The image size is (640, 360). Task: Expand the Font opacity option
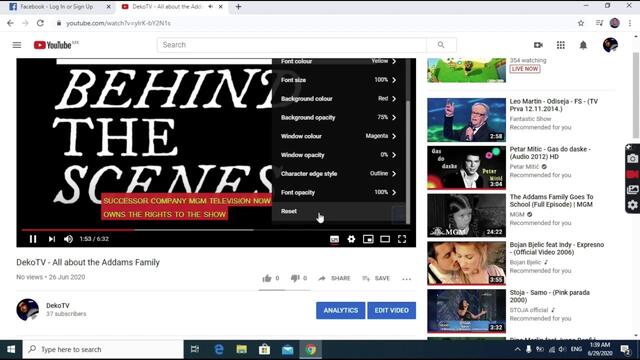(x=339, y=193)
